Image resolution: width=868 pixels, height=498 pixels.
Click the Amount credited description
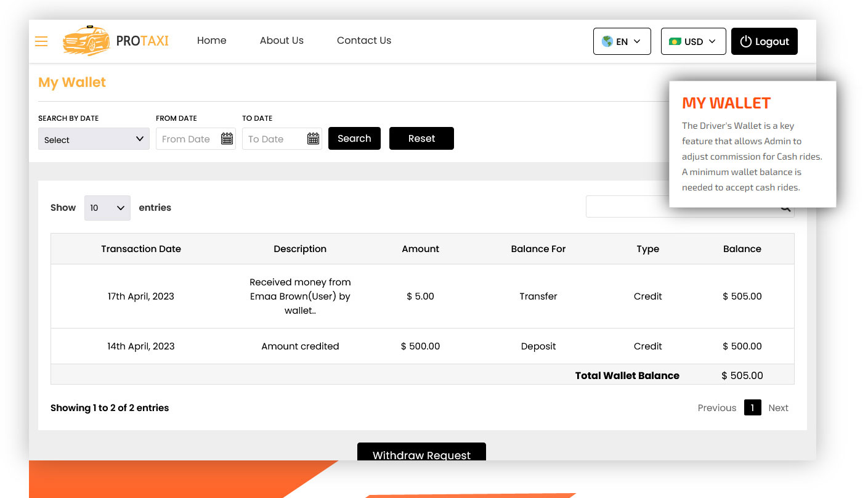(x=300, y=346)
